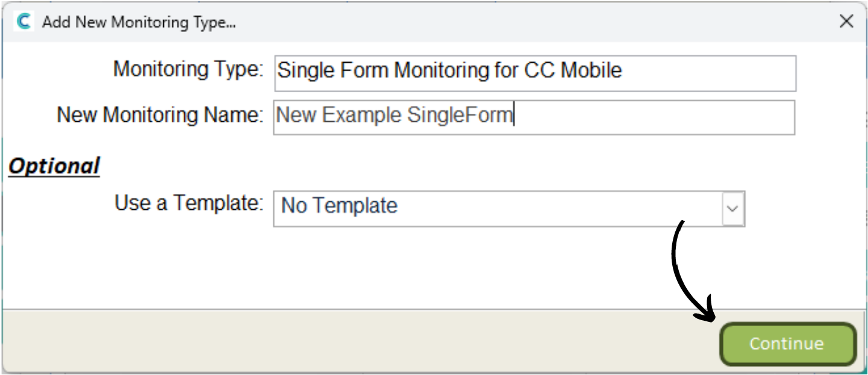Click the text New Example SingleForm
Screen dimensions: 868x375
[394, 115]
